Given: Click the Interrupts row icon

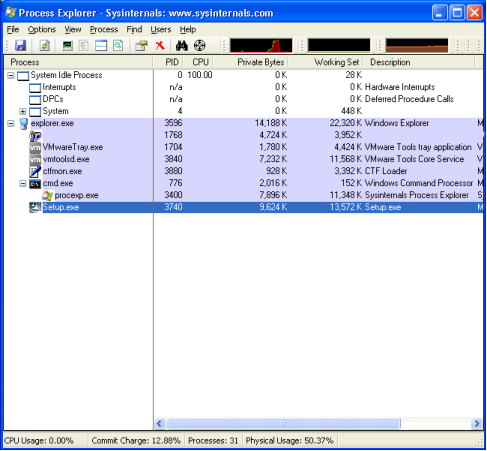Looking at the screenshot, I should click(x=35, y=88).
